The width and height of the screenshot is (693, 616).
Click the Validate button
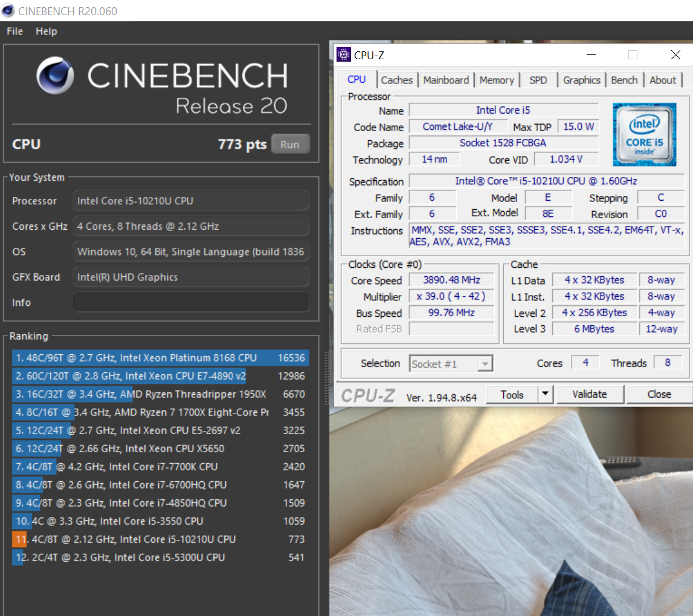coord(590,395)
